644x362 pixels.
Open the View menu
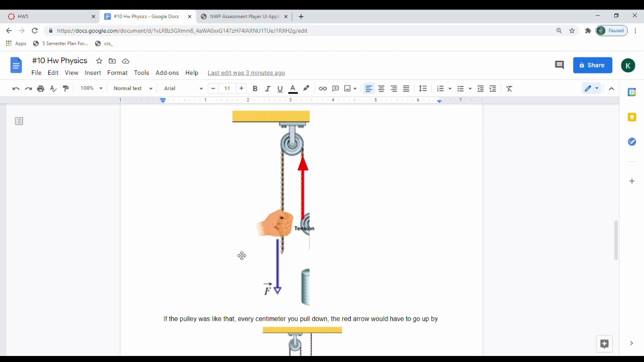click(x=71, y=73)
